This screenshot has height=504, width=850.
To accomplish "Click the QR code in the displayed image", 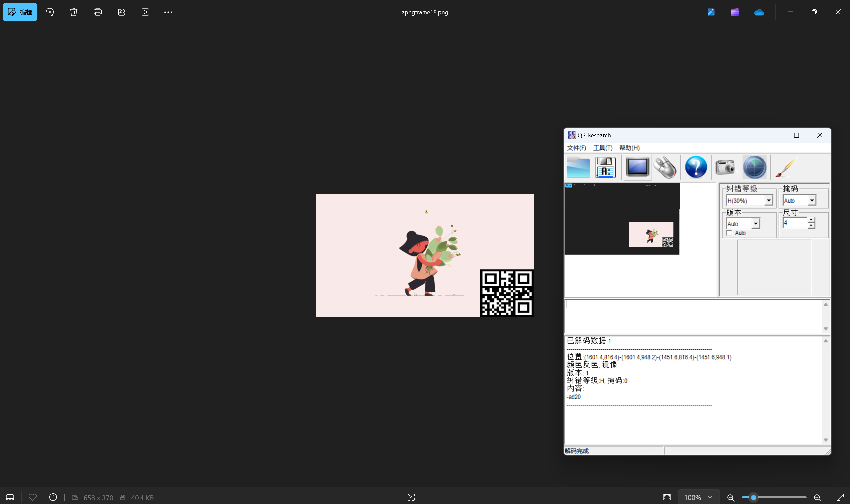I will click(507, 293).
